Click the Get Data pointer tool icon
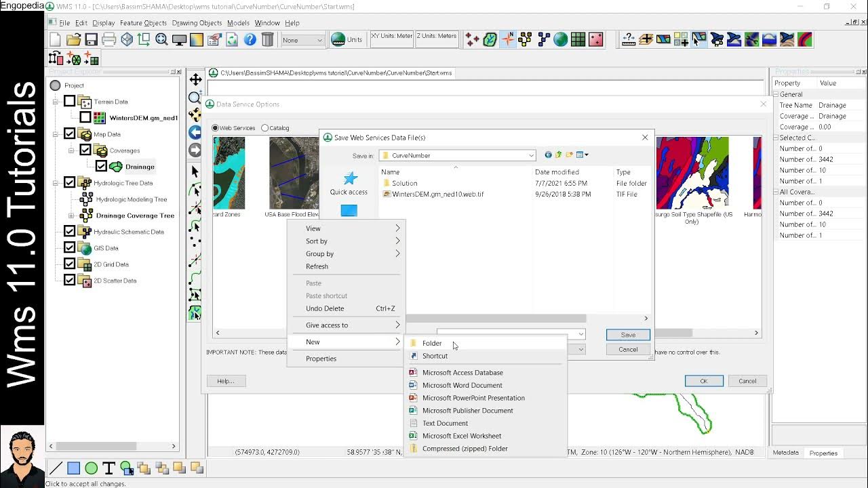Viewport: 868px width, 488px height. 698,40
